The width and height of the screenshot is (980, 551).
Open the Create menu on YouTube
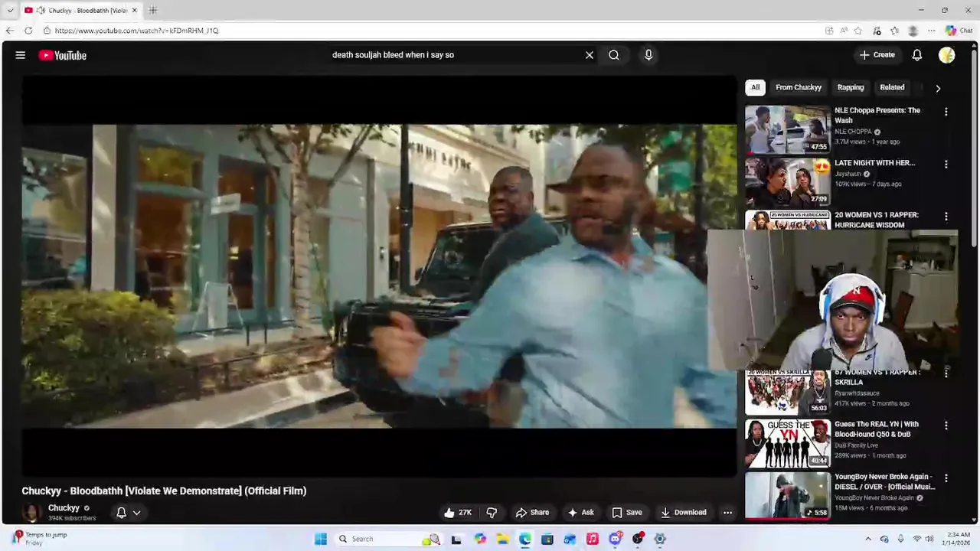[877, 55]
